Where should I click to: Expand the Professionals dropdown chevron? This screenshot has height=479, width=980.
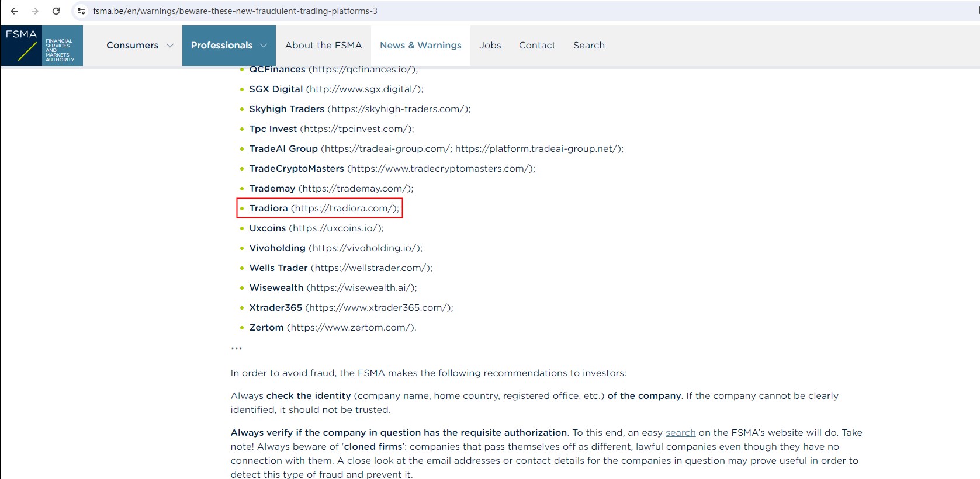pyautogui.click(x=264, y=46)
